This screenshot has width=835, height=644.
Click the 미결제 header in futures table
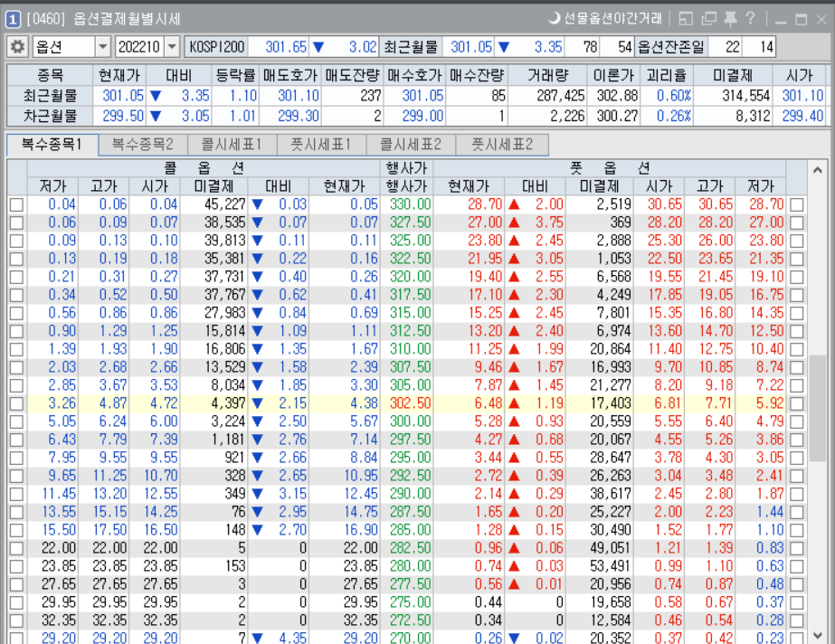[733, 76]
